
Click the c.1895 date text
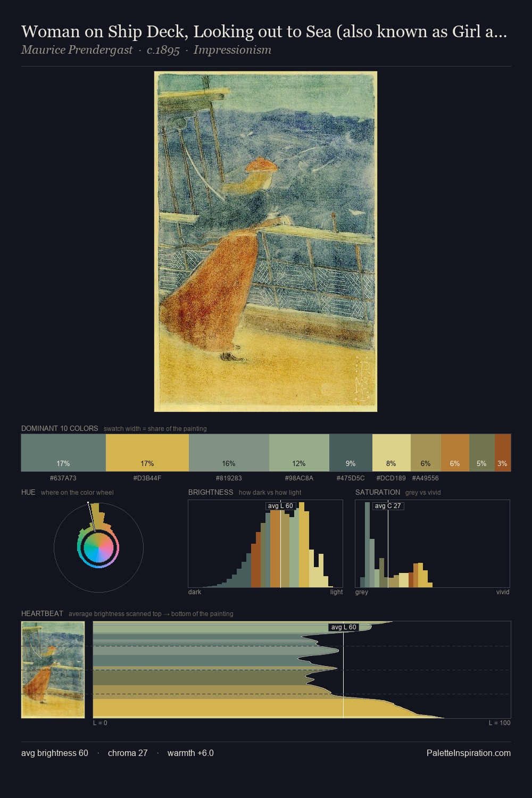(x=163, y=50)
